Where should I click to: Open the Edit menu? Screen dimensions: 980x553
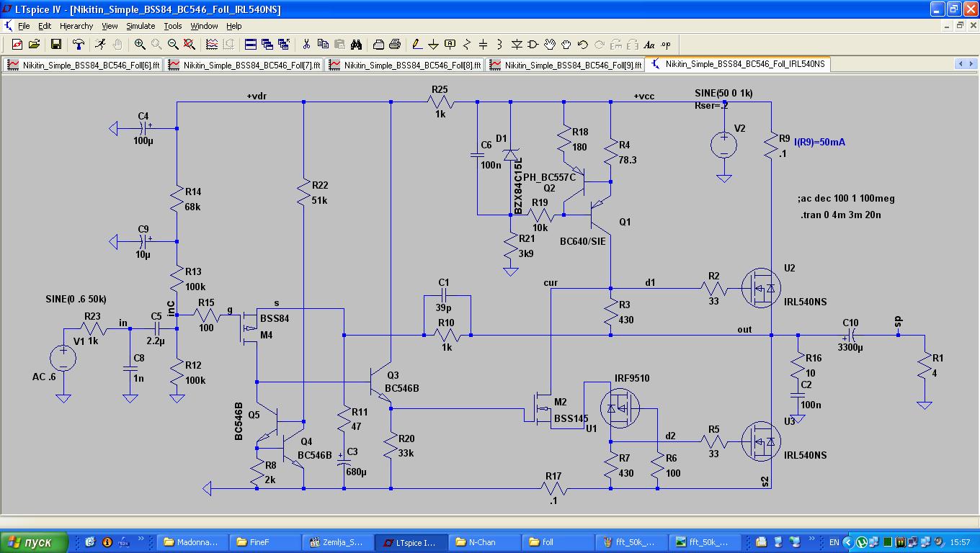45,26
